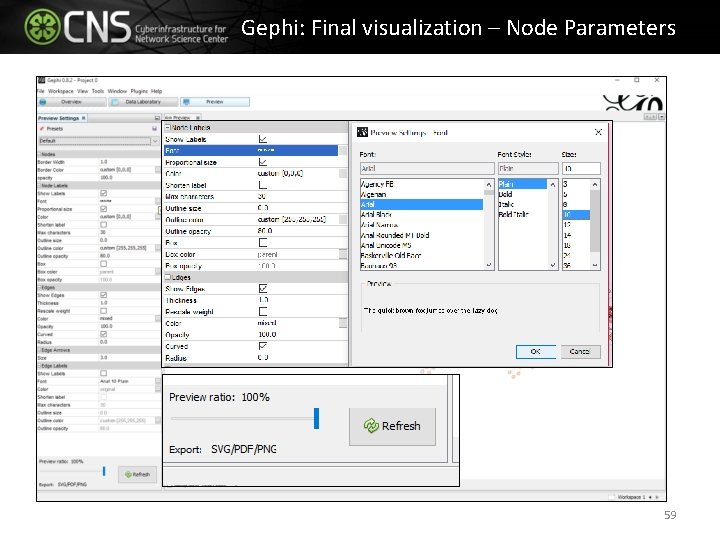Open enlarged inset Font row ellipsis button
The width and height of the screenshot is (720, 540).
(343, 150)
